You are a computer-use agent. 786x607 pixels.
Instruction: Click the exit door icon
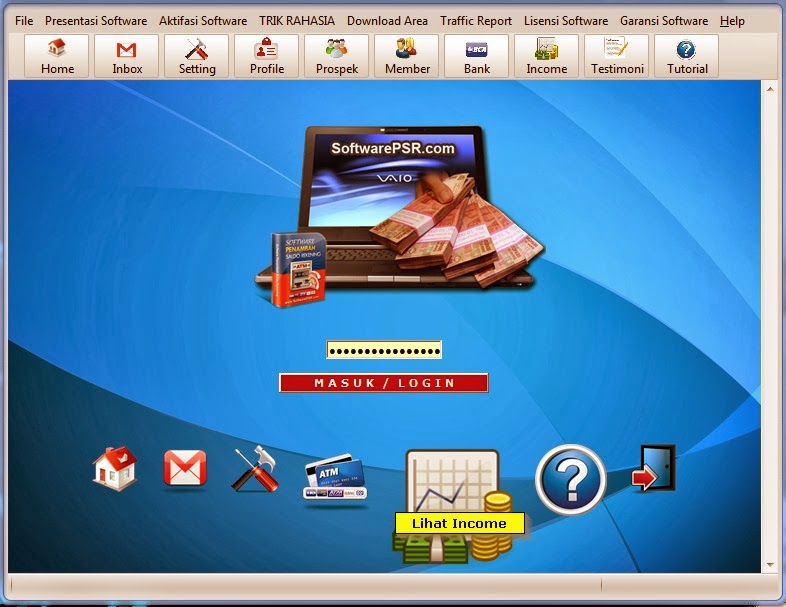[653, 468]
